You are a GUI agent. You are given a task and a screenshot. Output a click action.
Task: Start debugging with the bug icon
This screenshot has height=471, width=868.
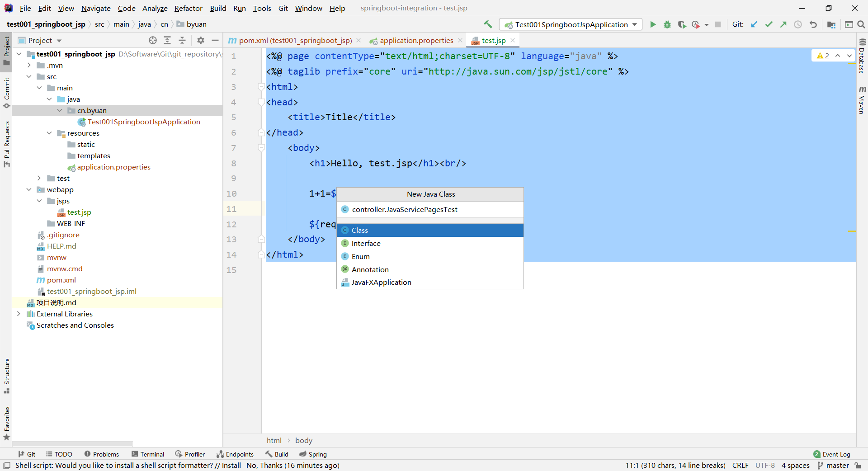[667, 24]
